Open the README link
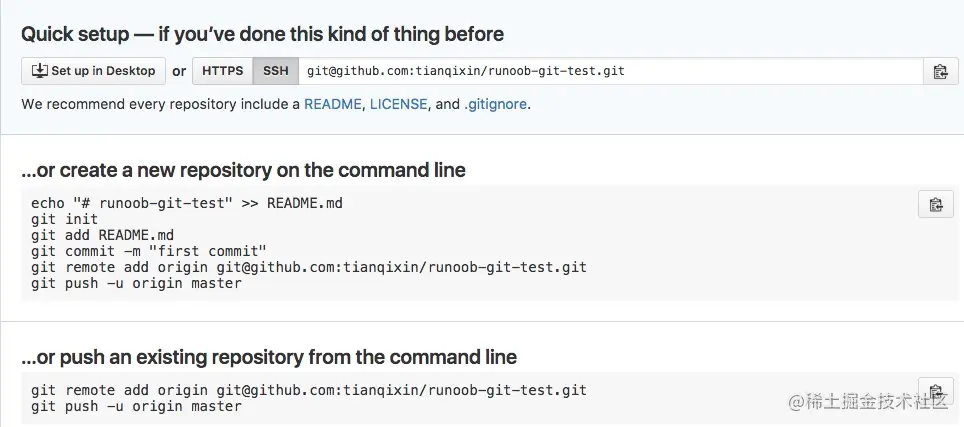Image resolution: width=964 pixels, height=427 pixels. [333, 104]
